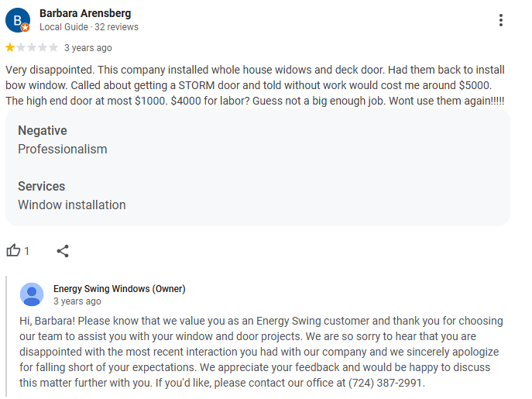Open Barbara Arensberg's profile avatar
The image size is (532, 399).
coord(18,20)
